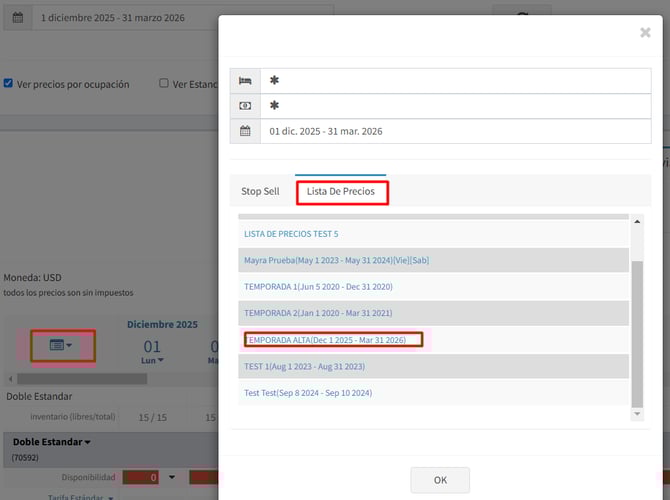Click the calendar icon in the modal date row
The image size is (670, 500).
pos(245,131)
